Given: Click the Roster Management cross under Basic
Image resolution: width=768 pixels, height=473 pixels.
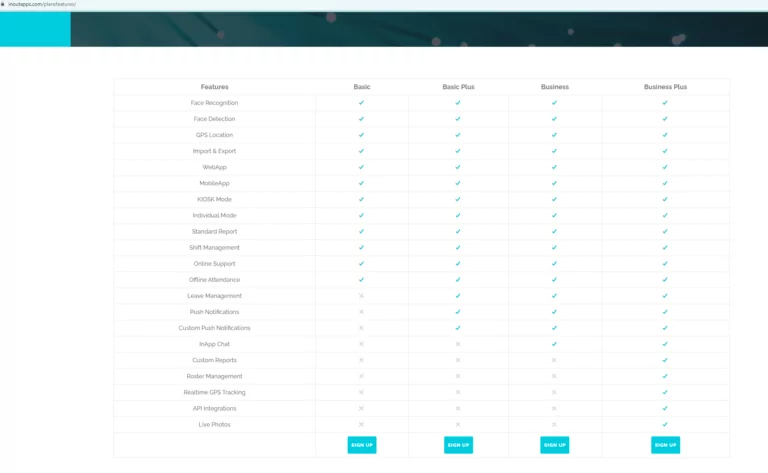Looking at the screenshot, I should coord(361,376).
